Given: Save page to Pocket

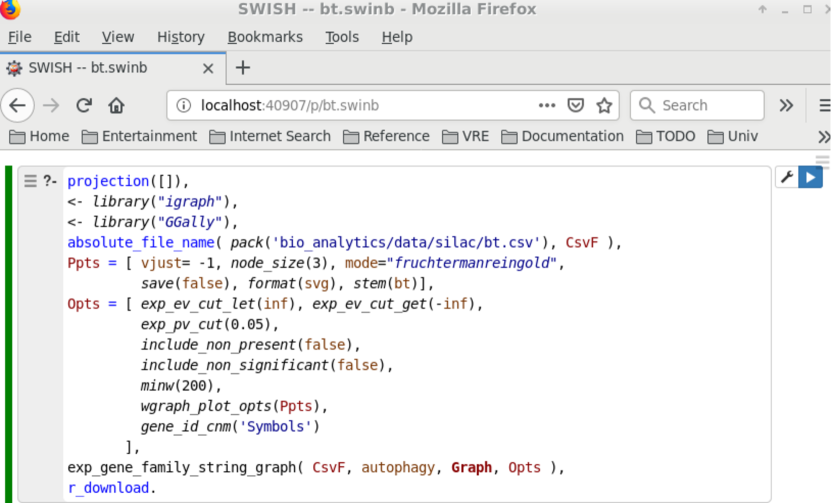Looking at the screenshot, I should 576,105.
